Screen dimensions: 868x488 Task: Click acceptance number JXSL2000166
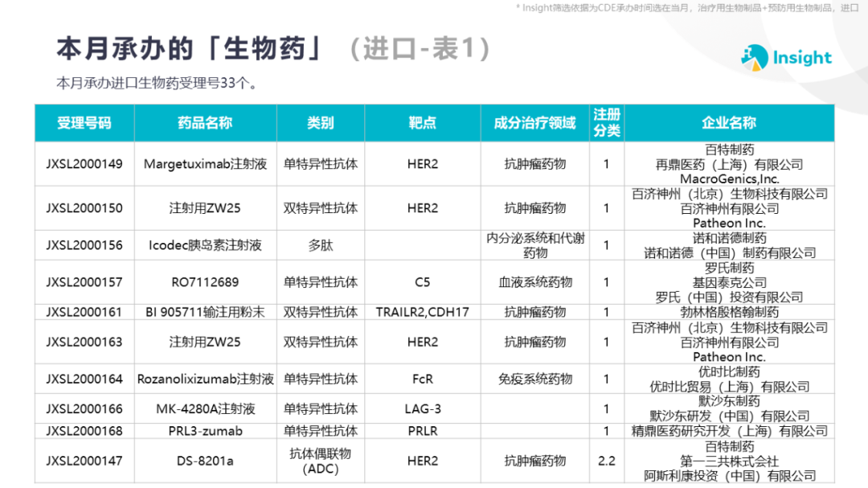click(84, 409)
